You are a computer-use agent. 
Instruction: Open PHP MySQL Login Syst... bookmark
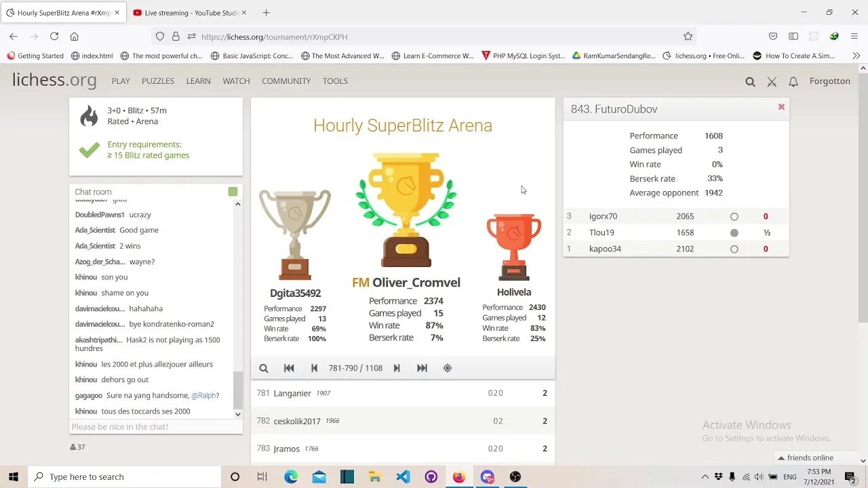[524, 56]
